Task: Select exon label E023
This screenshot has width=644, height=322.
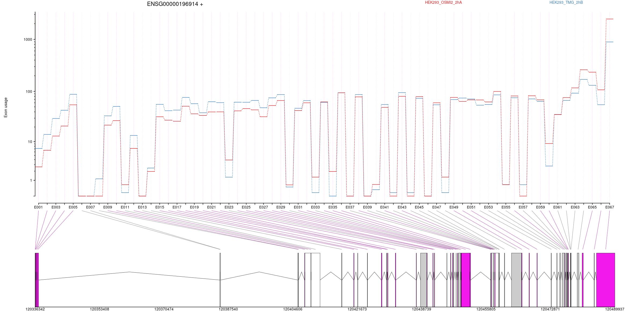Action: click(229, 207)
